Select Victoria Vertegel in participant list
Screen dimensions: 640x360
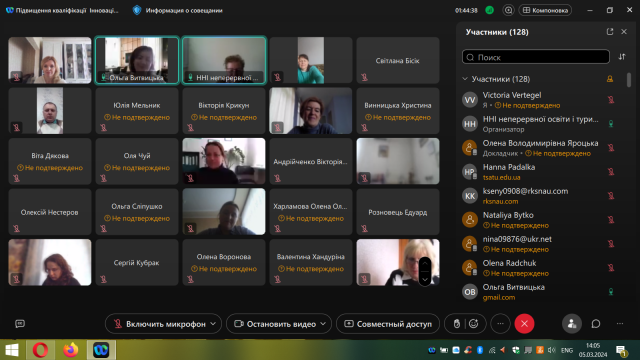tap(538, 100)
